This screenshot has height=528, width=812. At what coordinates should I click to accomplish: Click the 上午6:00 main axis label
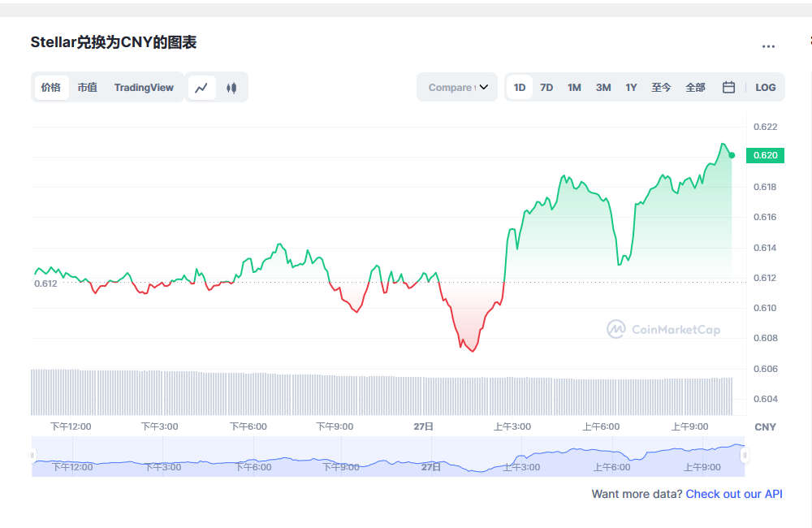[601, 427]
